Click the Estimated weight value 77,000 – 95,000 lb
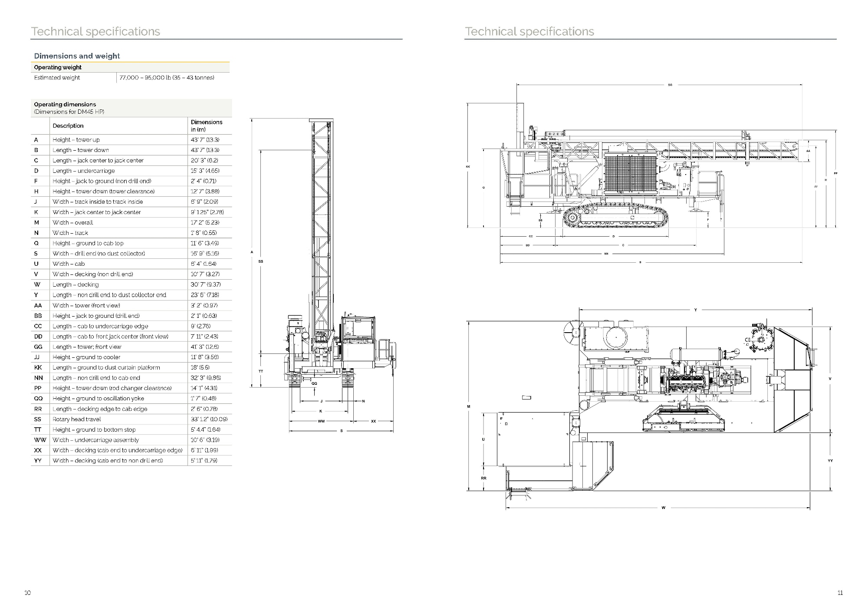This screenshot has height=614, width=868. [x=167, y=77]
